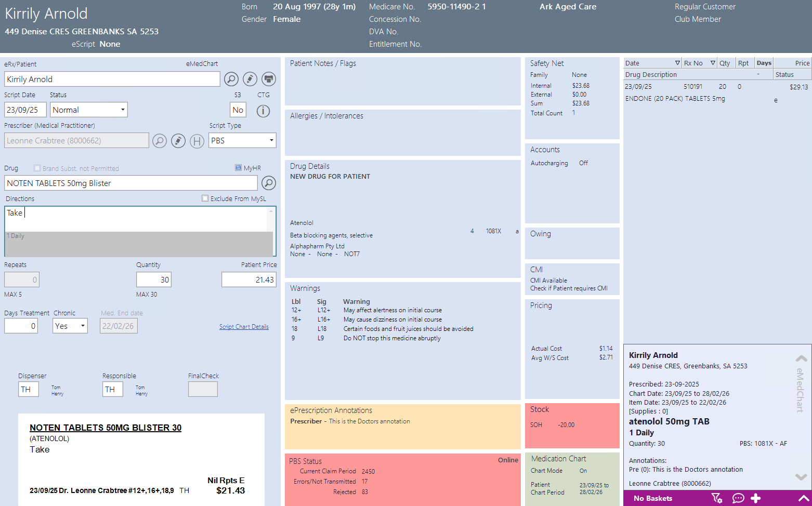Tick Brand Subst. not Permitted checkbox
Viewport: 812px width, 506px height.
pos(37,168)
